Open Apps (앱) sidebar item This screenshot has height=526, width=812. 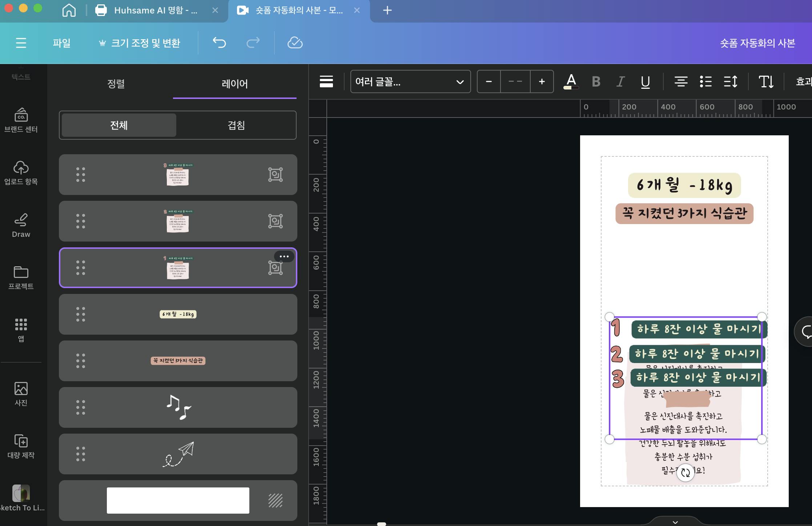[21, 330]
